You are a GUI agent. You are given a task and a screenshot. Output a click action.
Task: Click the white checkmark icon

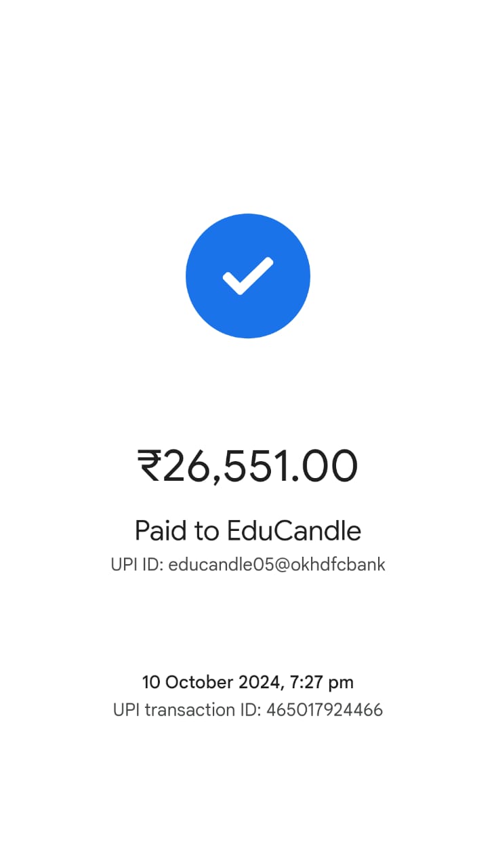(247, 276)
